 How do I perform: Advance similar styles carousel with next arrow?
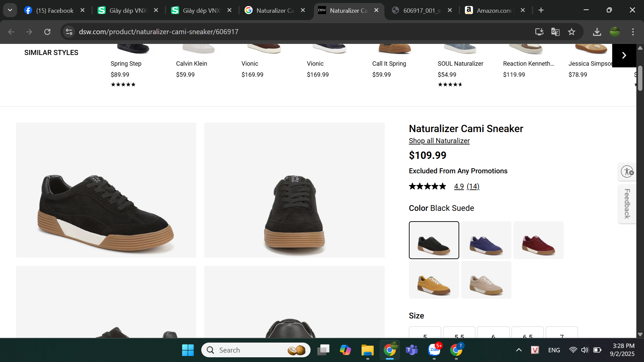point(624,55)
